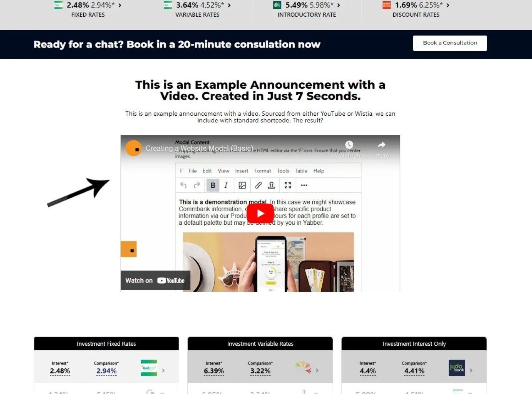Click the green lender logo in Investment Fixed Rates

coord(149,368)
